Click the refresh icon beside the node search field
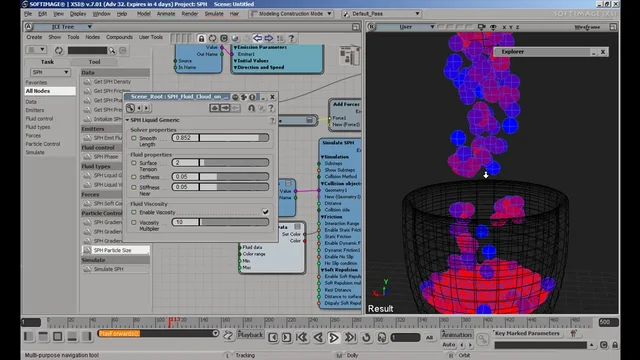 [59, 50]
